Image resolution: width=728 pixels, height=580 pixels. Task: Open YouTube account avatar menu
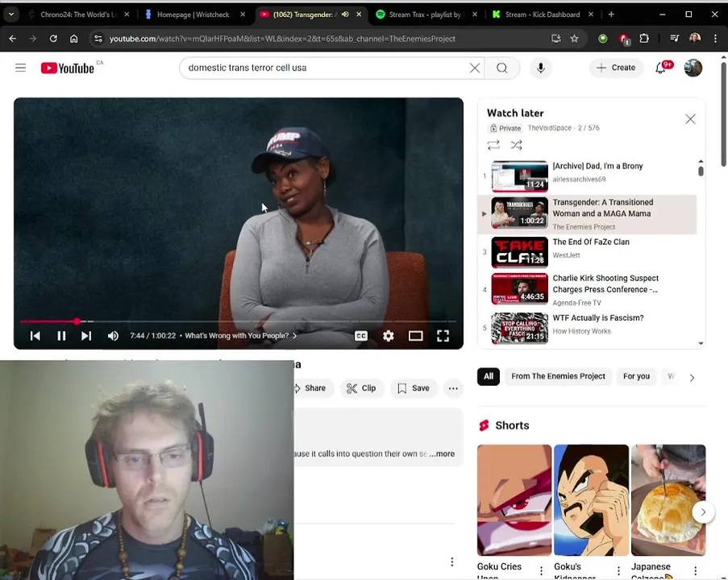693,68
